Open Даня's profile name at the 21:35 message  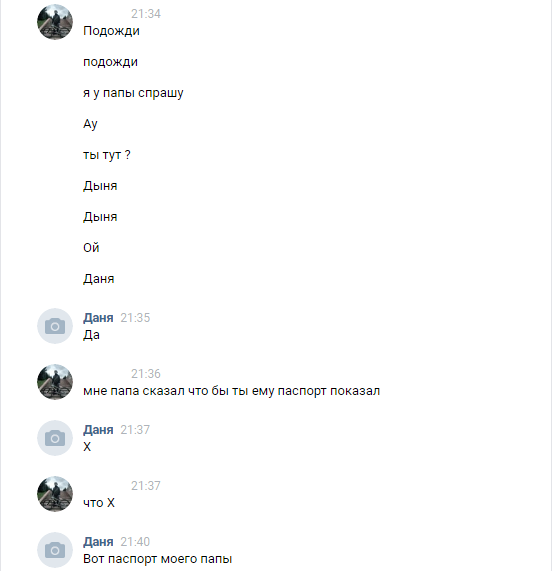[x=98, y=318]
